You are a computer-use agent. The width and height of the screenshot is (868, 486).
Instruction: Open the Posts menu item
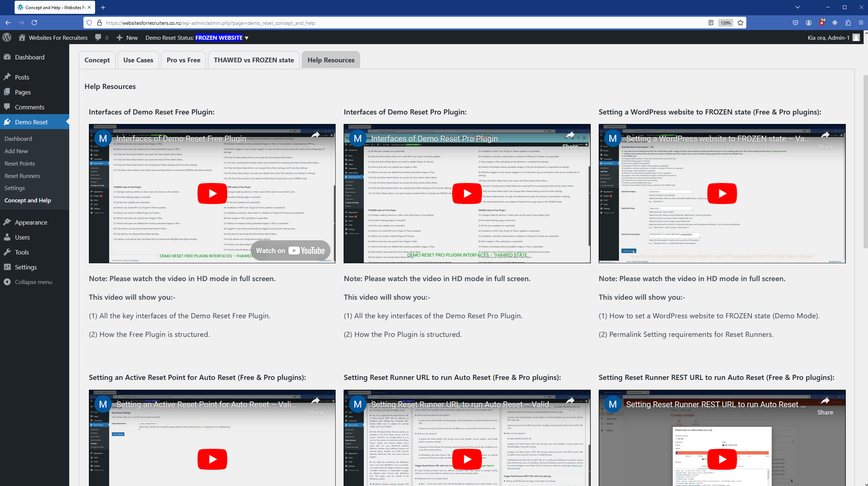click(35, 77)
